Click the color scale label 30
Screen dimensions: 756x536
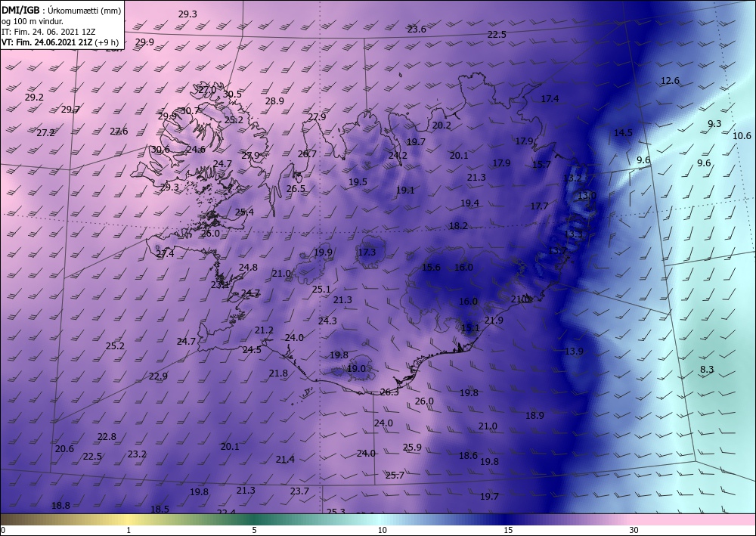click(634, 530)
